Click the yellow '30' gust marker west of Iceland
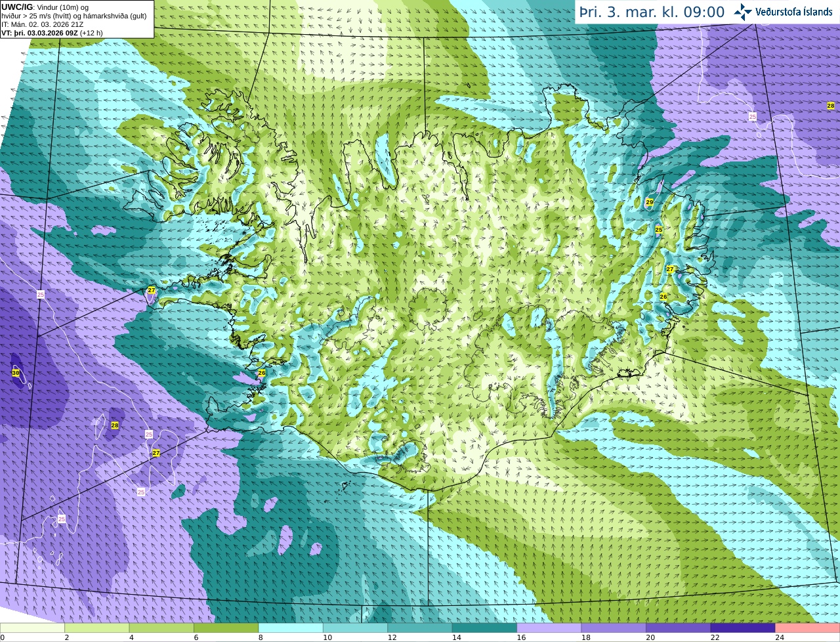 tap(16, 373)
